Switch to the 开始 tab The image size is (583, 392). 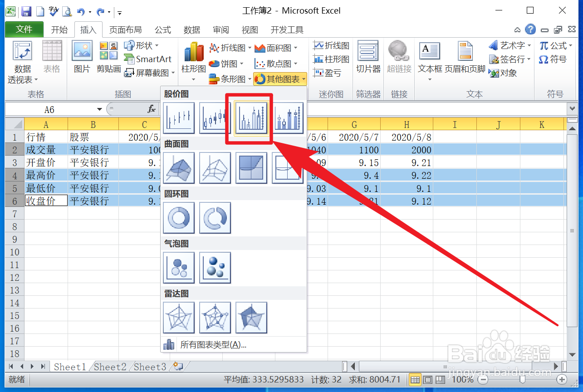tap(59, 30)
